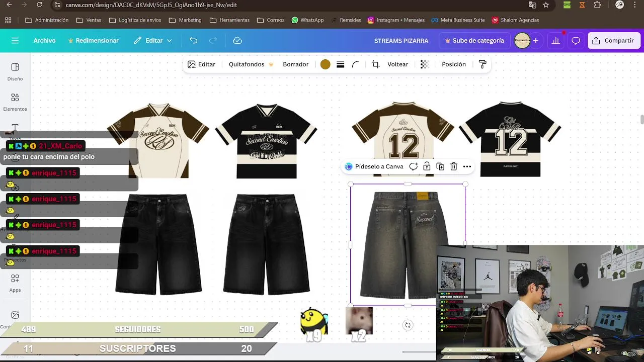Image resolution: width=644 pixels, height=362 pixels.
Task: Open the Meta Business Suite bookmark
Action: click(x=458, y=20)
